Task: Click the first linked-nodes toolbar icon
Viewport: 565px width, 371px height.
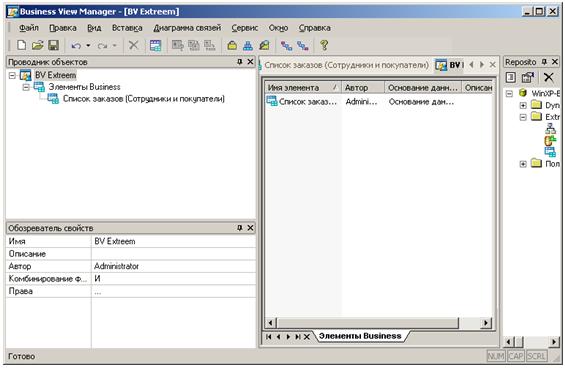Action: tap(286, 45)
